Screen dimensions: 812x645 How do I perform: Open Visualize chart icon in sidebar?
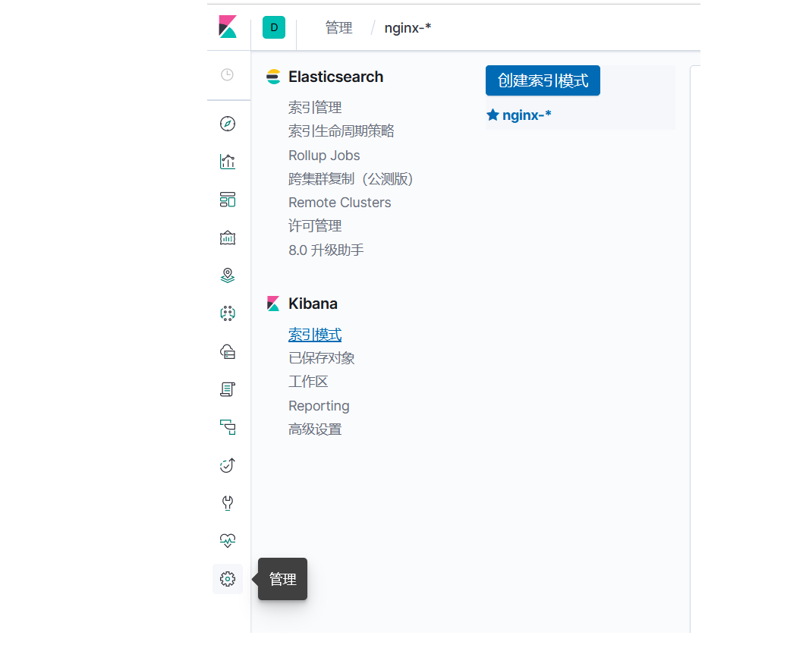pos(228,162)
